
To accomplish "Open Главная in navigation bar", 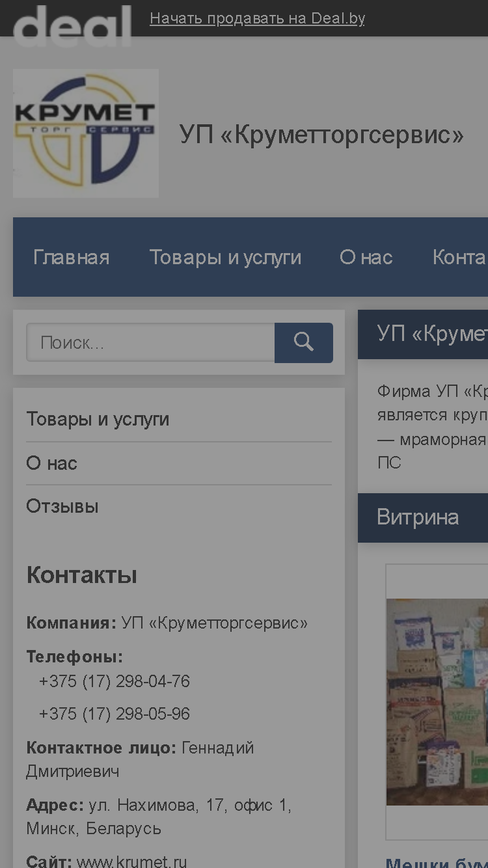I will pos(72,257).
